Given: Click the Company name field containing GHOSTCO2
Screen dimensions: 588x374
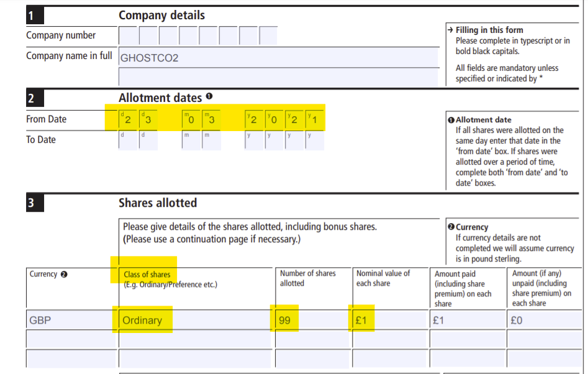Looking at the screenshot, I should (278, 58).
